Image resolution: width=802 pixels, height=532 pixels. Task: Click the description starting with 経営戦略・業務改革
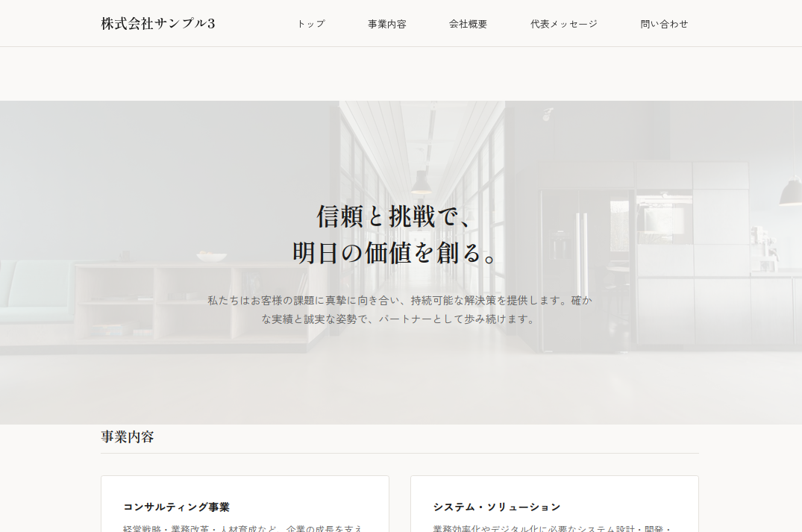[243, 528]
